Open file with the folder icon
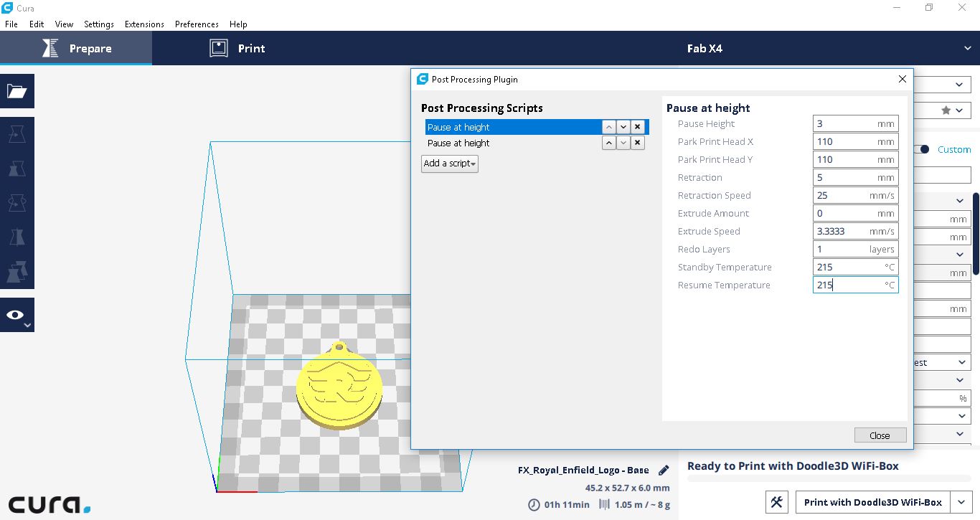Viewport: 980px width, 520px height. [x=17, y=91]
